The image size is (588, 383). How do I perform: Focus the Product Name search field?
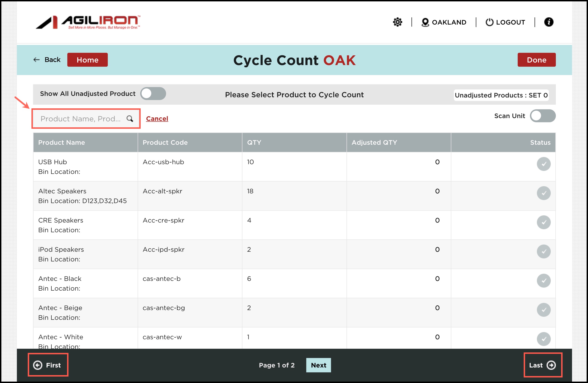point(80,119)
